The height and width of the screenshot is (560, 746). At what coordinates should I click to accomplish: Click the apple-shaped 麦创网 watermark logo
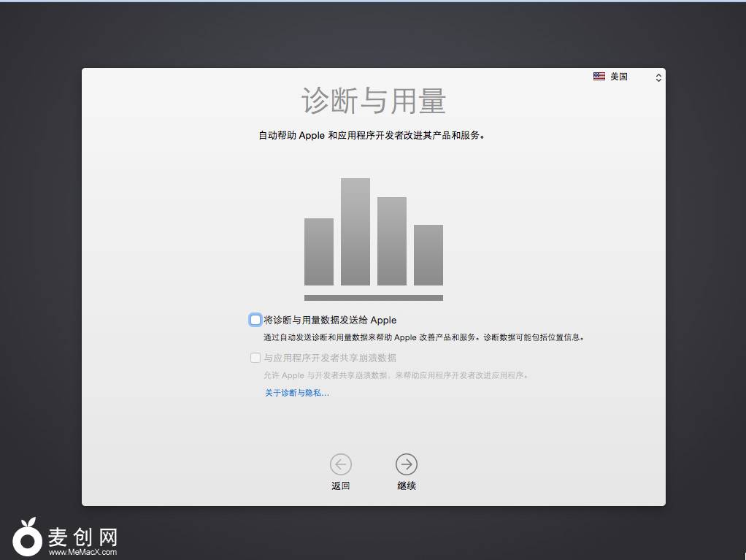[x=27, y=538]
